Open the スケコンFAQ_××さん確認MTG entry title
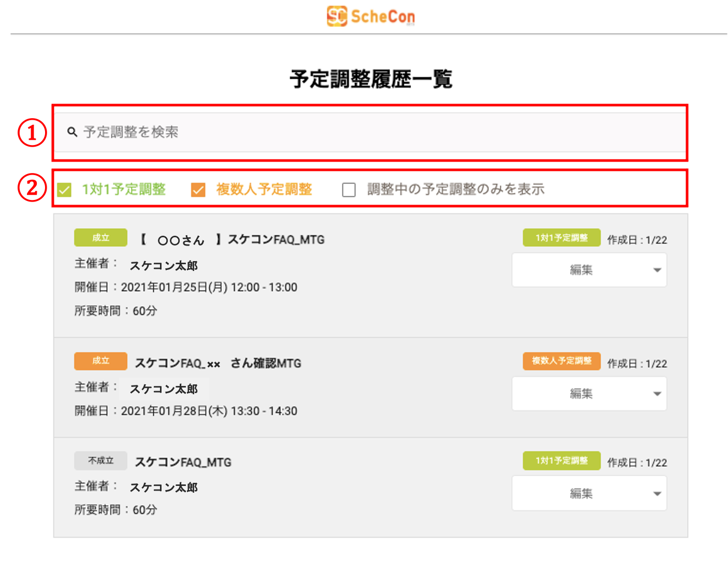 coord(217,363)
